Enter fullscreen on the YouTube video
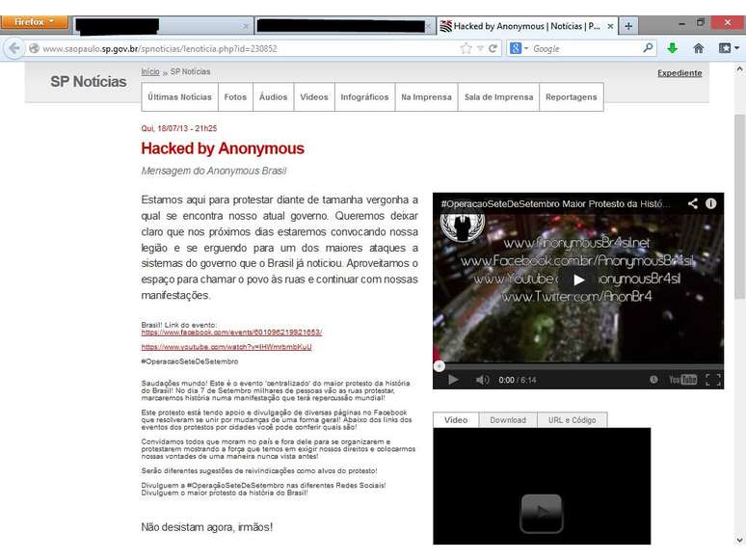The height and width of the screenshot is (560, 746). [x=713, y=380]
